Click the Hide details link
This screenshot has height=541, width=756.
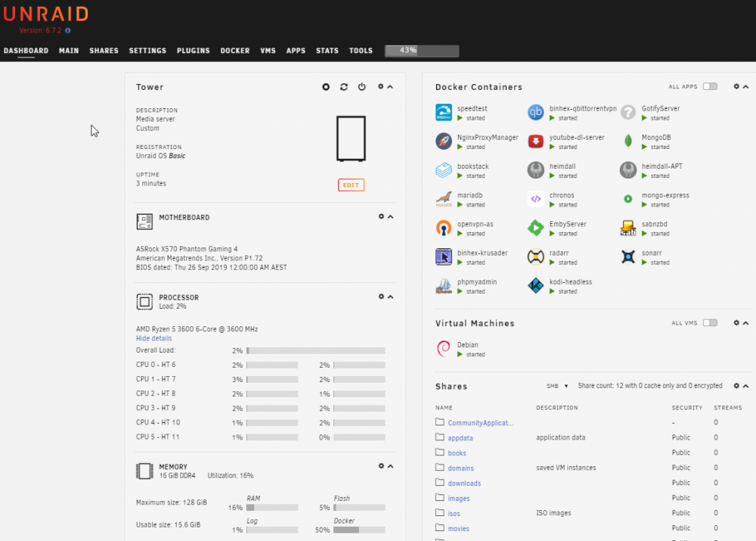click(153, 338)
